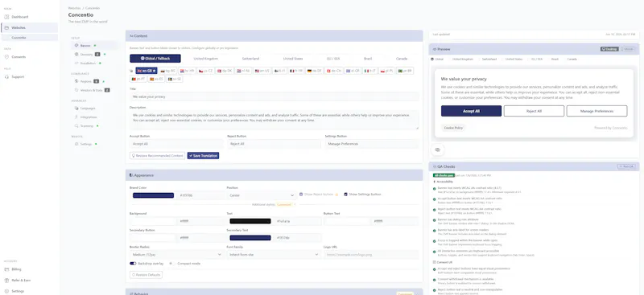Toggle the Backdrop overlay switch
The image size is (644, 295).
pyautogui.click(x=133, y=264)
